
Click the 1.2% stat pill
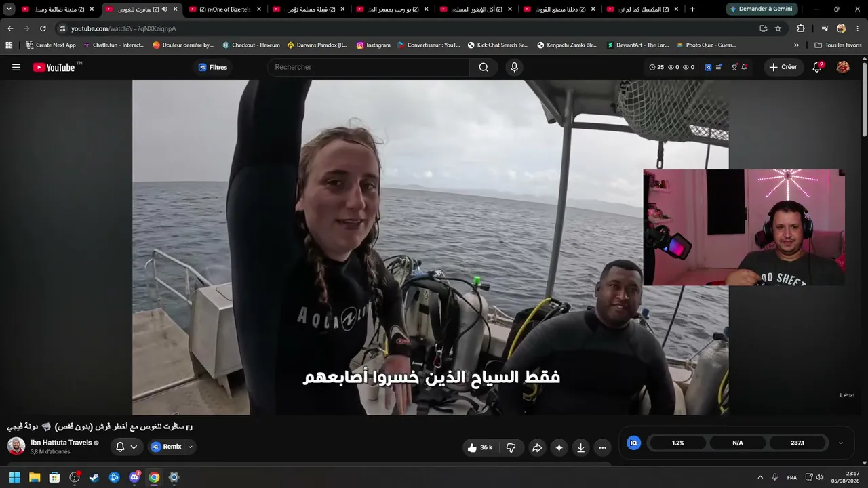coord(678,443)
